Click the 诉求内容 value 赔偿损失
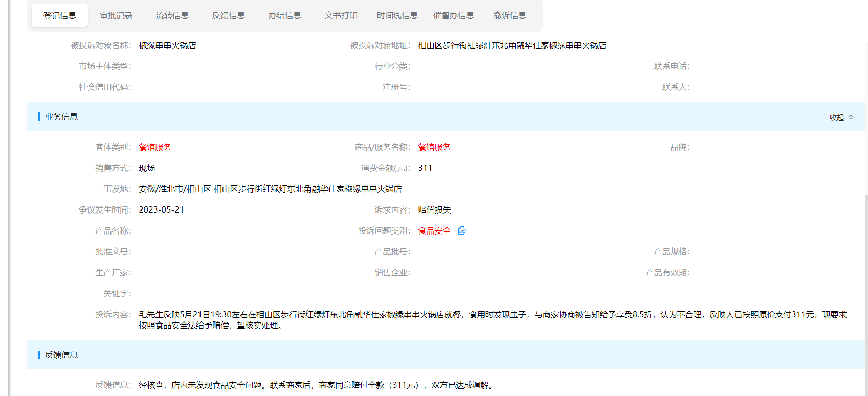868x396 pixels. [434, 210]
